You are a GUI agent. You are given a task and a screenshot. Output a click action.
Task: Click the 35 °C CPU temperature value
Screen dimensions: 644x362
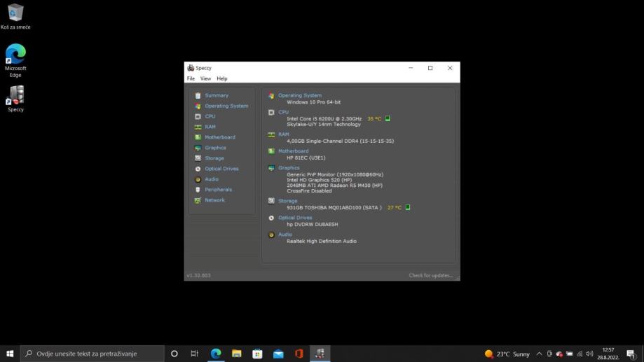click(374, 118)
